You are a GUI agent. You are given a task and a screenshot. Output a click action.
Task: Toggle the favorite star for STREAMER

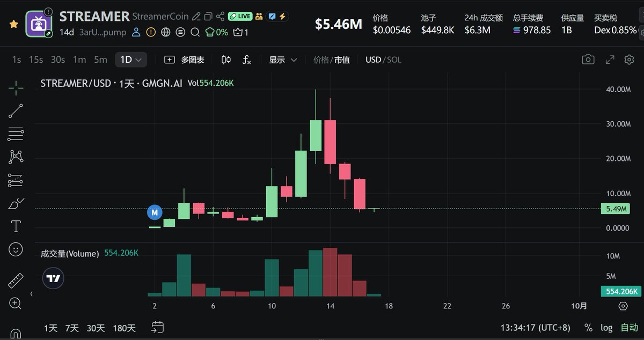point(14,24)
